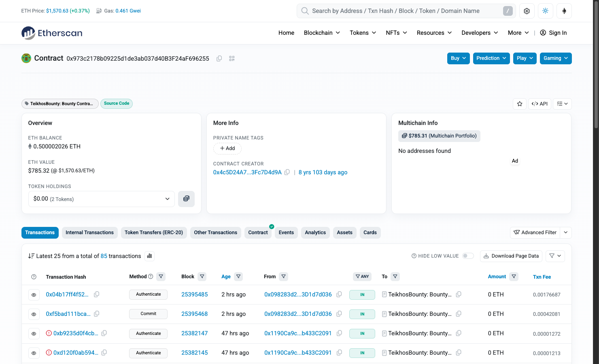Click the Download Page Data button
Viewport: 599px width, 364px height.
(x=511, y=256)
